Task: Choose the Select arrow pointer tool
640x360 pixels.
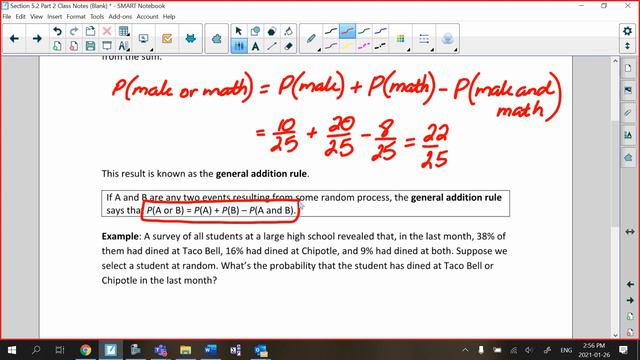Action: tap(239, 31)
